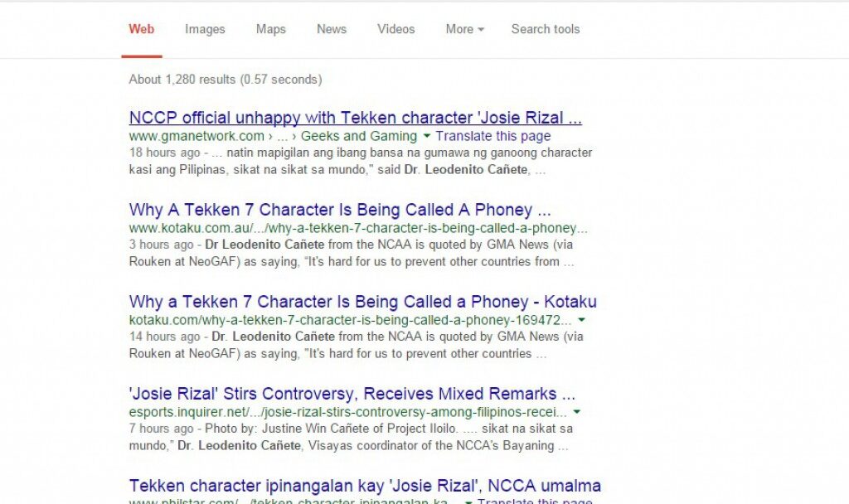The width and height of the screenshot is (849, 504).
Task: Open the Videos search tab
Action: 395,29
